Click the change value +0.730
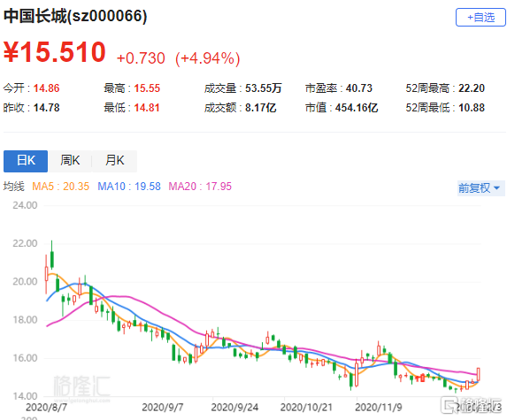Screen dimensions: 507x420 (141, 58)
